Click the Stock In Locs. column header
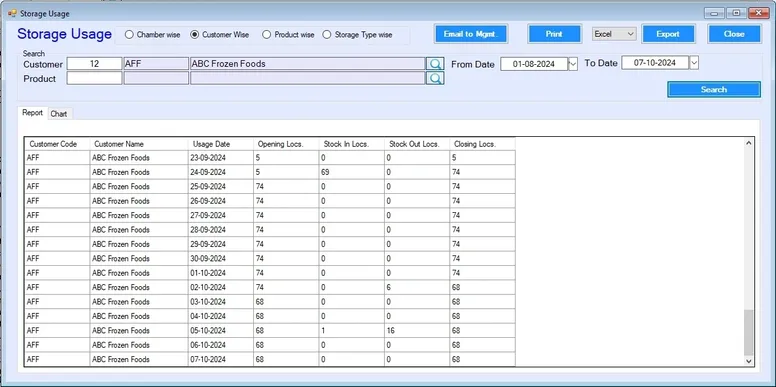 (351, 144)
